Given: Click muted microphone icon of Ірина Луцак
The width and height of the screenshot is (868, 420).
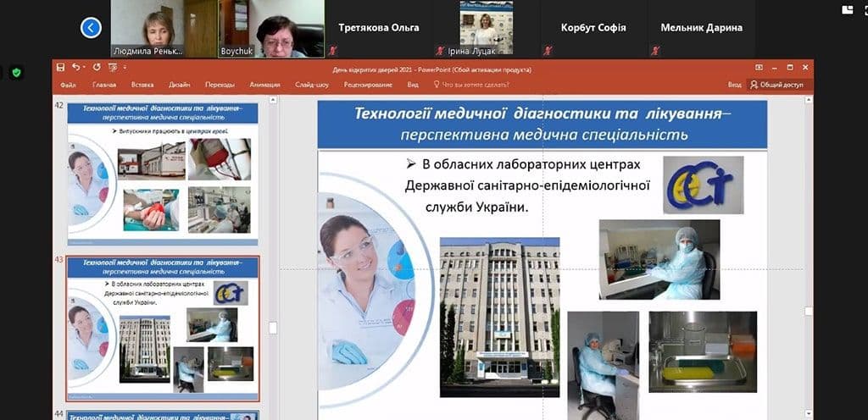Looking at the screenshot, I should (x=440, y=51).
